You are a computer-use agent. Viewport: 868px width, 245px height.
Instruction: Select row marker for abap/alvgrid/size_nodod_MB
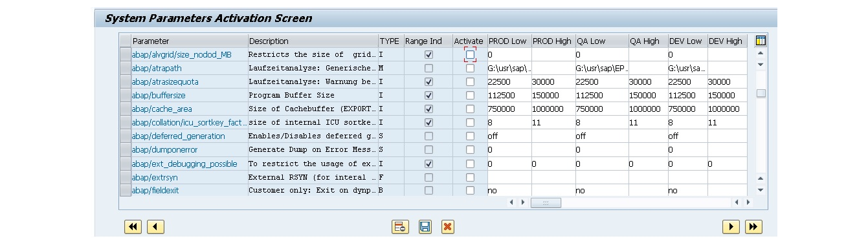(125, 55)
